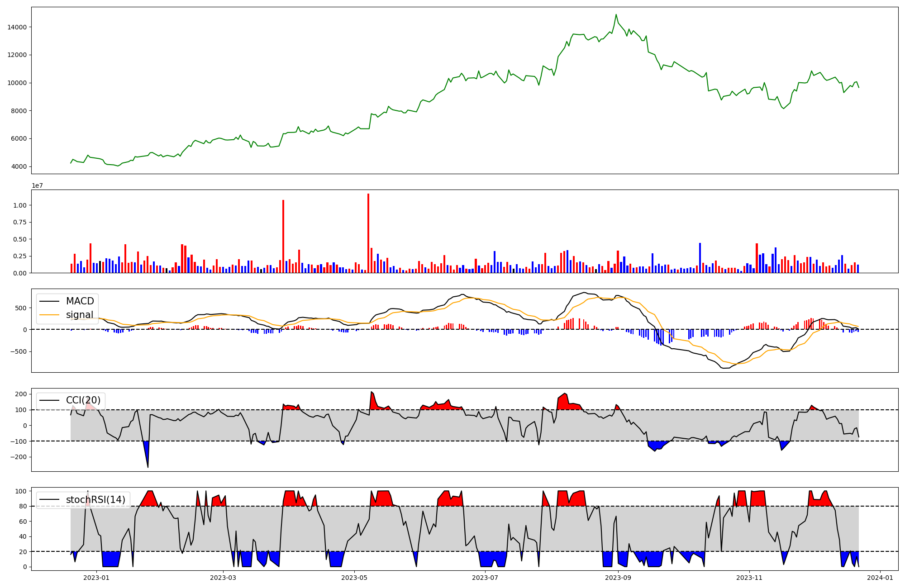Click the 2023-09 date tick label
905x588 pixels.
click(618, 578)
